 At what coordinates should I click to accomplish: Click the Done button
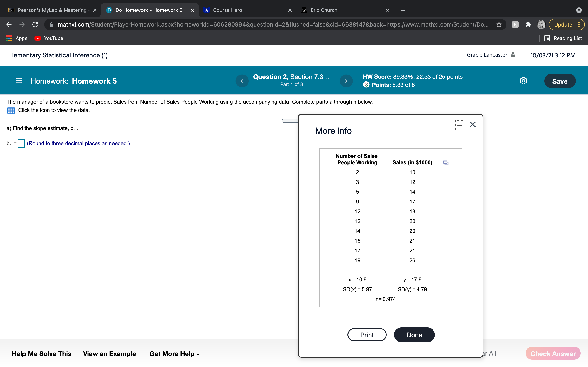[414, 335]
